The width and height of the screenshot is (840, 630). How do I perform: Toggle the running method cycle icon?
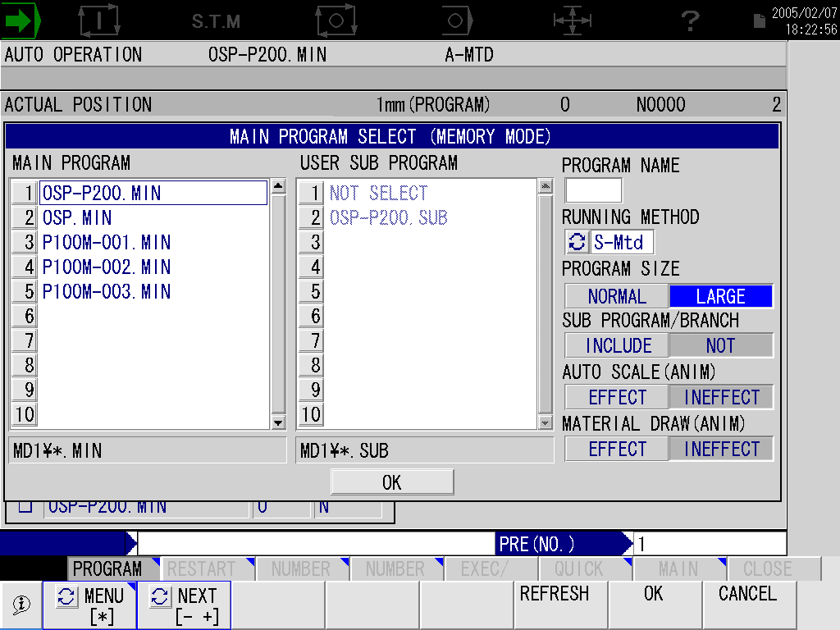coord(577,242)
